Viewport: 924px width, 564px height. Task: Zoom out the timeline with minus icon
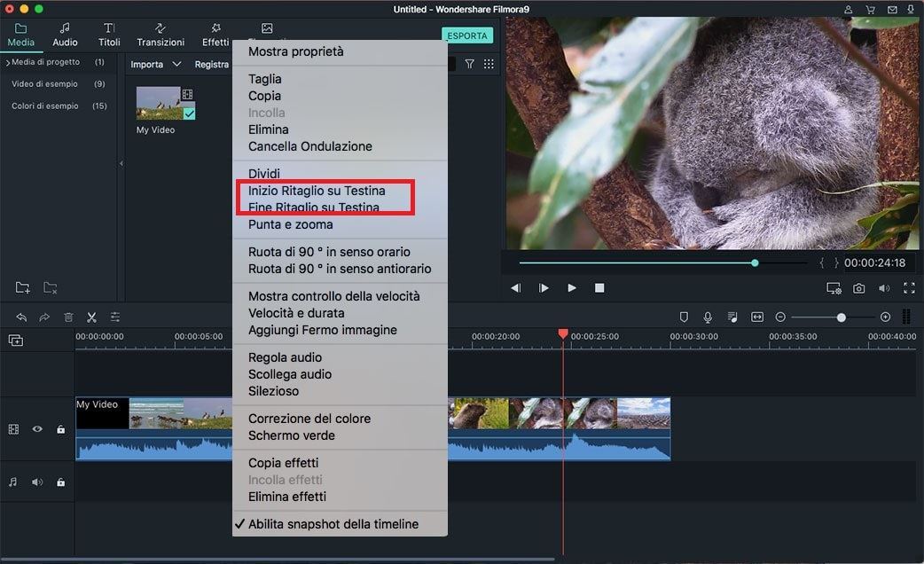pos(780,317)
